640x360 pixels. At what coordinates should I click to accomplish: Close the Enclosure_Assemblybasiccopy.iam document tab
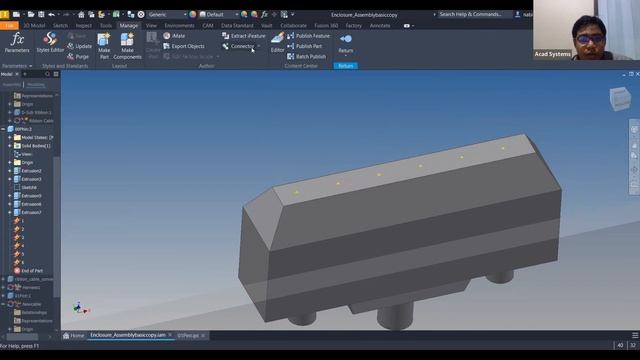170,335
